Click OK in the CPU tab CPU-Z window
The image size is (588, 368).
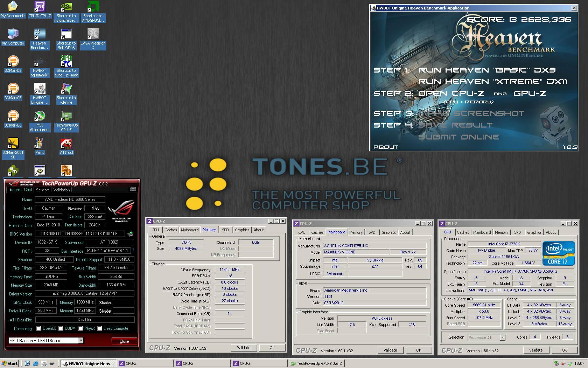tap(564, 350)
